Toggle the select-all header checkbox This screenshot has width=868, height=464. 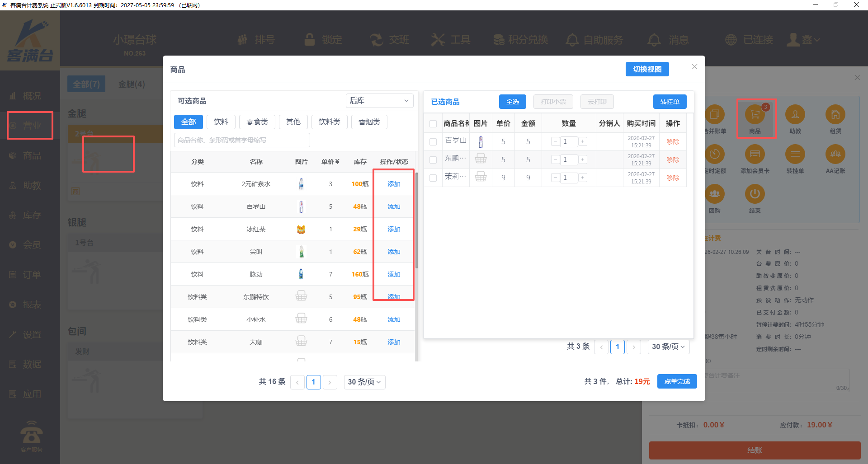[433, 124]
